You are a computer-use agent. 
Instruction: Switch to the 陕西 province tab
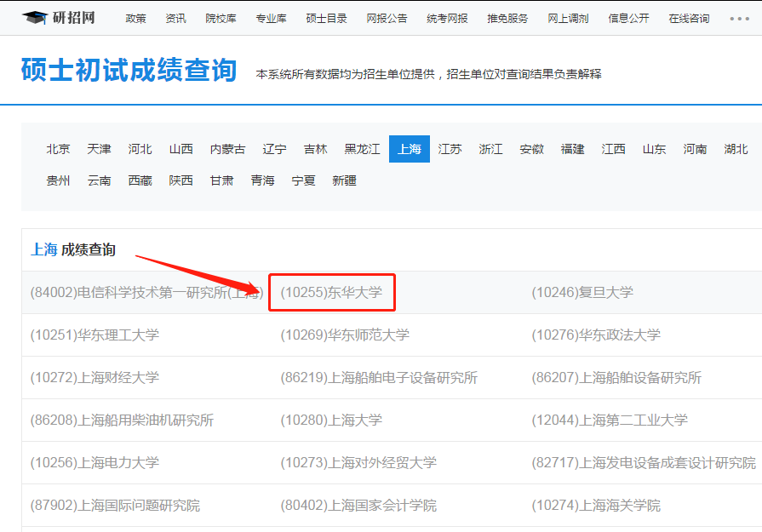[x=180, y=180]
